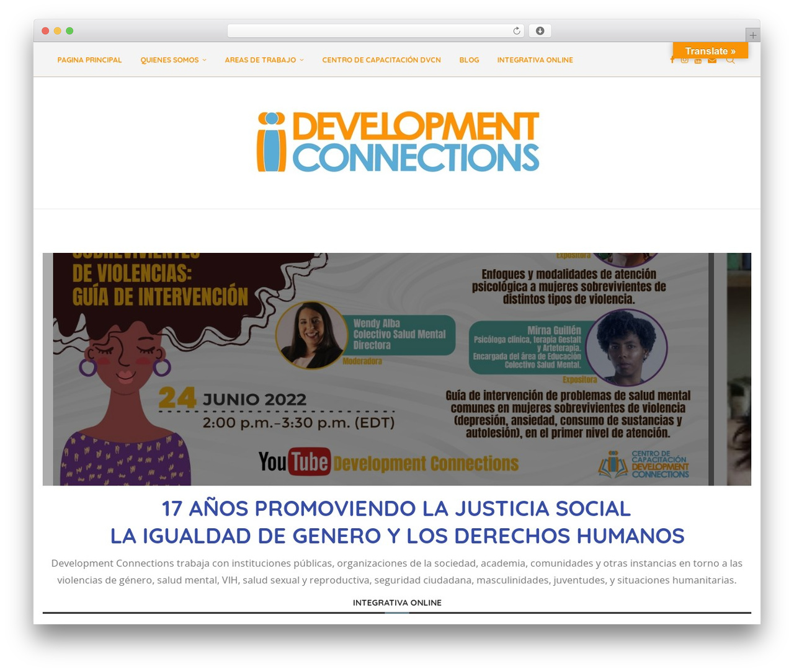
Task: Select Integrativa Online in the top menu
Action: coord(535,60)
